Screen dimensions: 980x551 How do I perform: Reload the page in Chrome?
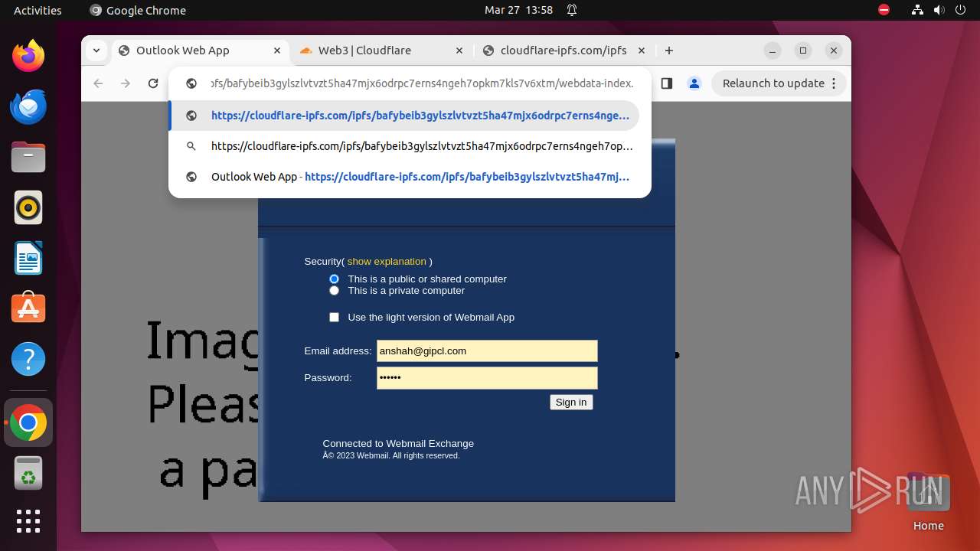pos(153,83)
